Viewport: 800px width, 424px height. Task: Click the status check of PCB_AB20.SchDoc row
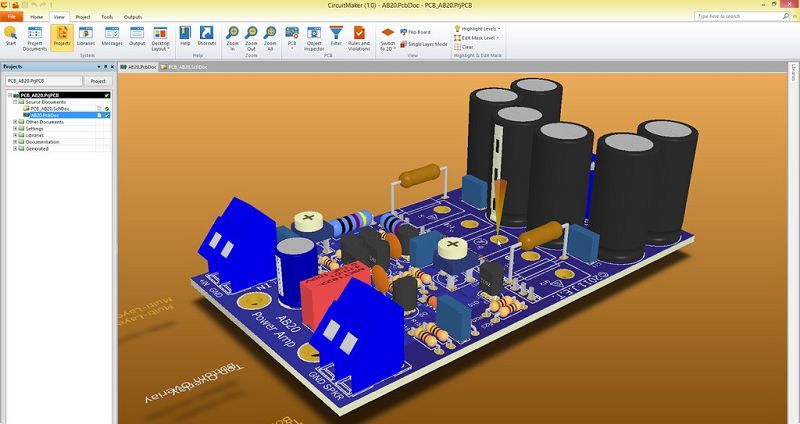pyautogui.click(x=107, y=109)
